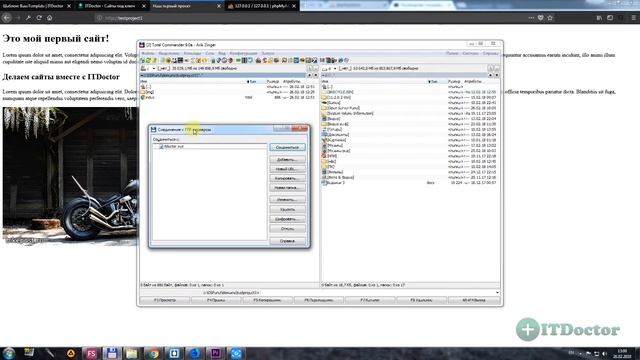Sort the right panel by the Размер column
This screenshot has width=640, height=360.
click(454, 82)
